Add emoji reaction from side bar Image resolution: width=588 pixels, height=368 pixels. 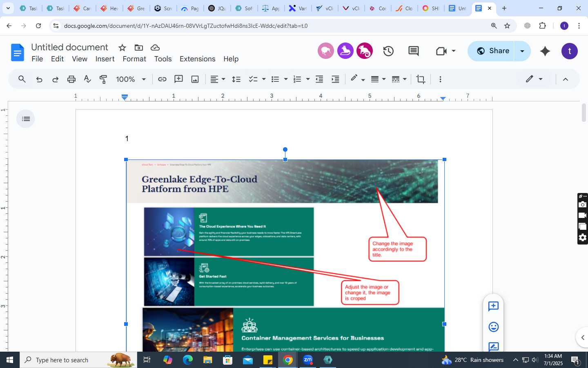[493, 327]
